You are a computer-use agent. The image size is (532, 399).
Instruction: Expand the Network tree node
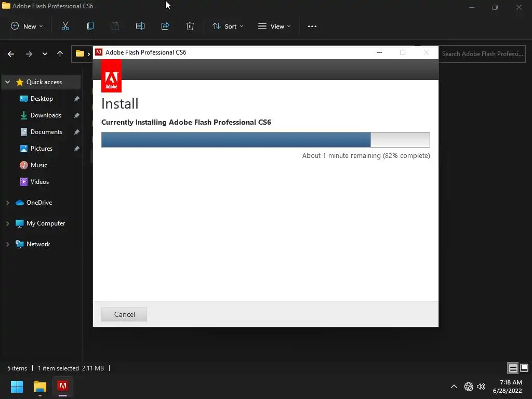coord(7,244)
